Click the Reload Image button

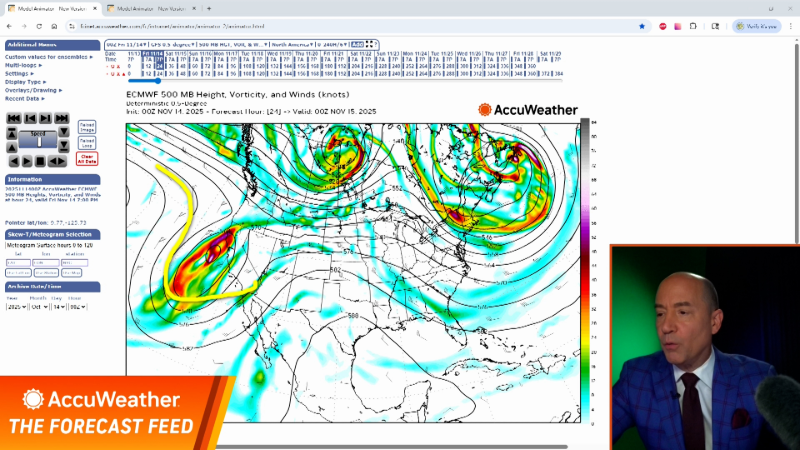point(87,126)
